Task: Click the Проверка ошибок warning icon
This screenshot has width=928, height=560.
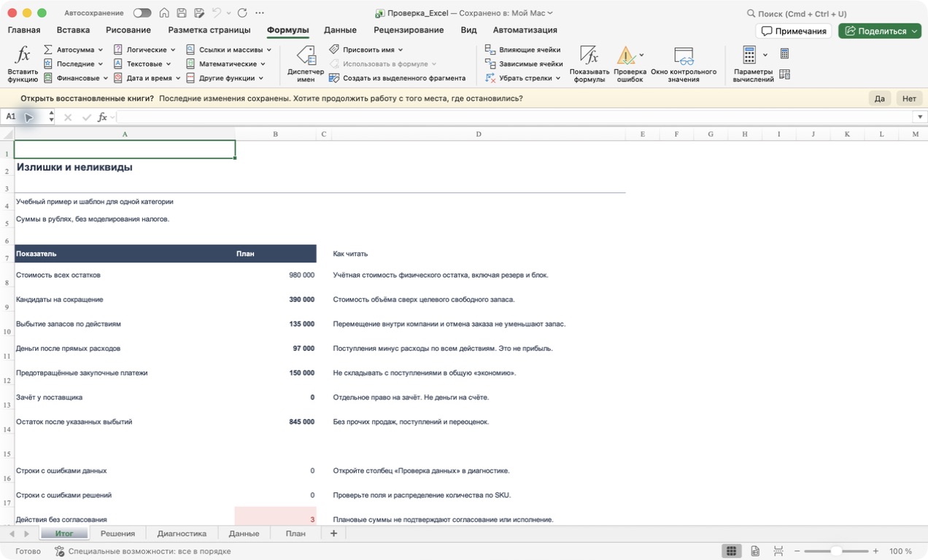Action: (626, 55)
